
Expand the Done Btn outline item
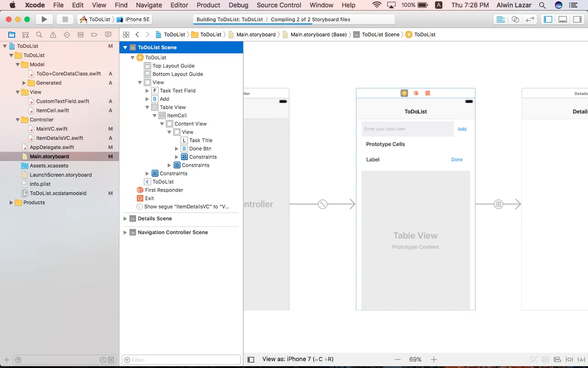(176, 149)
